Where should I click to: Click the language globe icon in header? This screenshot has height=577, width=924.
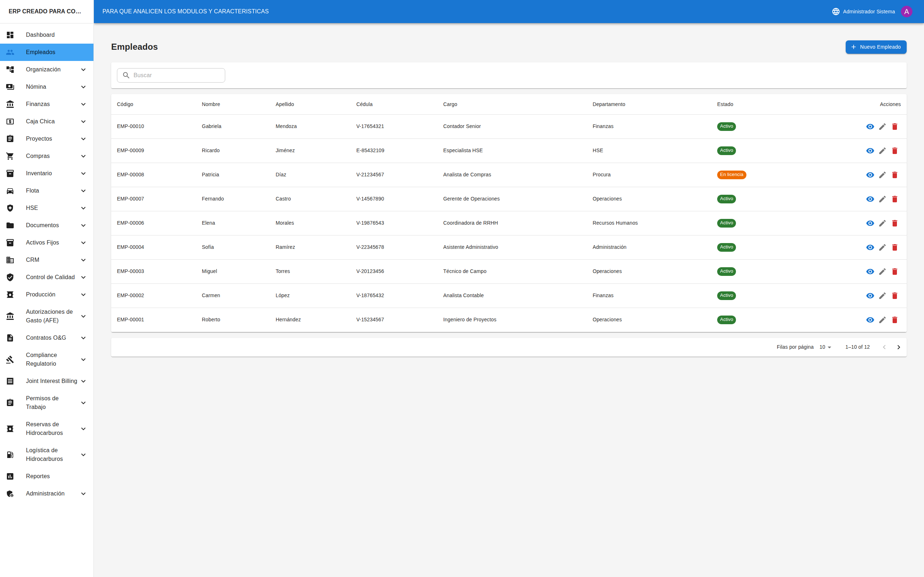pyautogui.click(x=836, y=12)
